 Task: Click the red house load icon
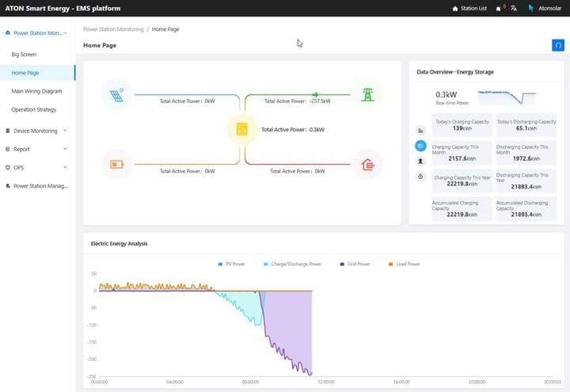tap(367, 165)
